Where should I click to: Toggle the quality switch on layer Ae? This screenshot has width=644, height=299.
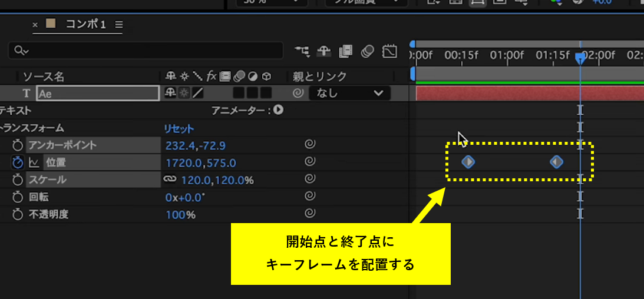coord(198,93)
